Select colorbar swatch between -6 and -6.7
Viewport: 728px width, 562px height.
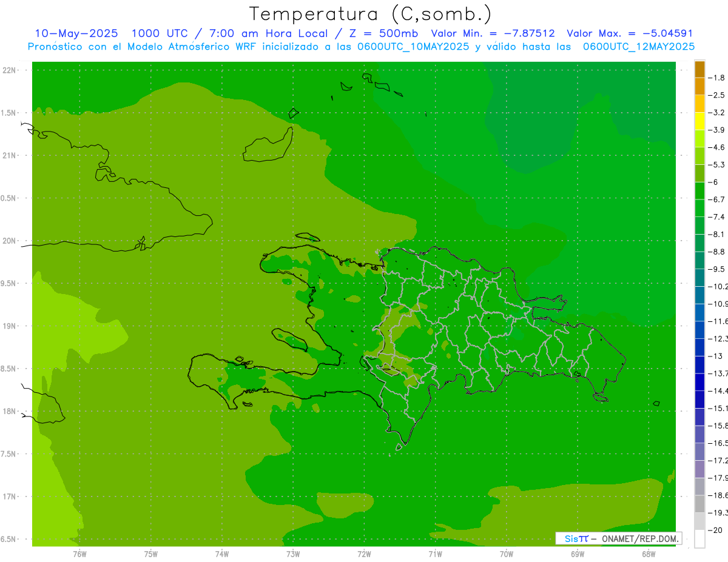(x=700, y=191)
